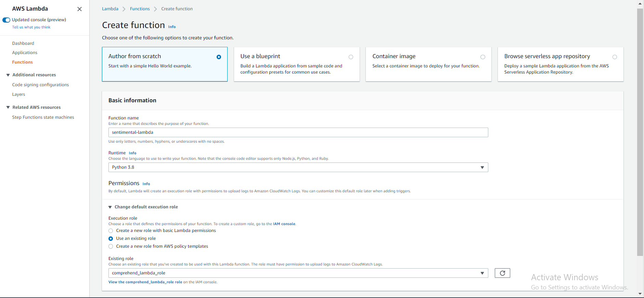Open the Existing role dropdown
Image resolution: width=644 pixels, height=298 pixels.
298,273
